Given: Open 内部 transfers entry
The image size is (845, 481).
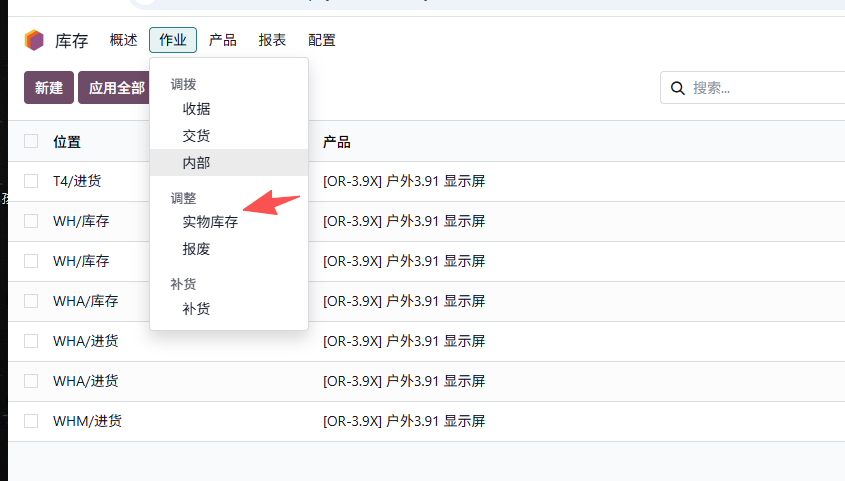Looking at the screenshot, I should pyautogui.click(x=196, y=162).
